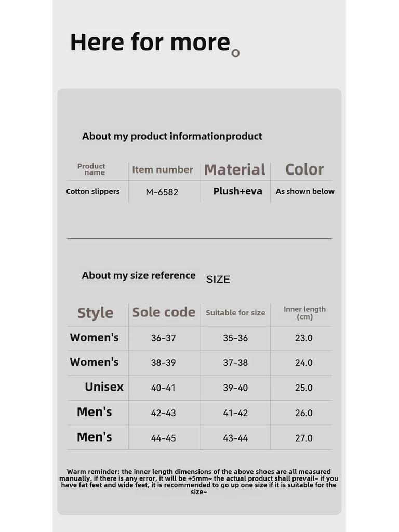This screenshot has width=399, height=532.
Task: Click the 27.0 inner length value
Action: pos(304,438)
